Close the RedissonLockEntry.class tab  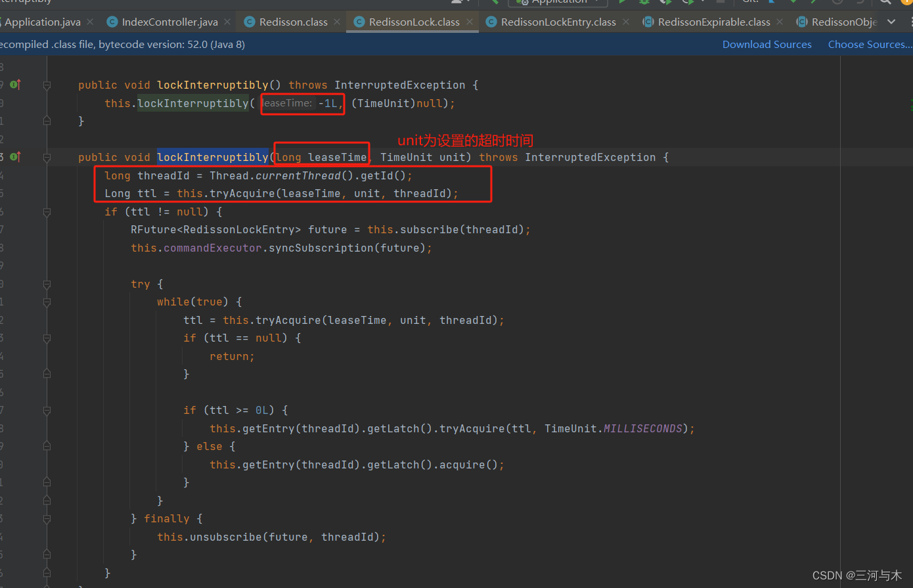(626, 22)
